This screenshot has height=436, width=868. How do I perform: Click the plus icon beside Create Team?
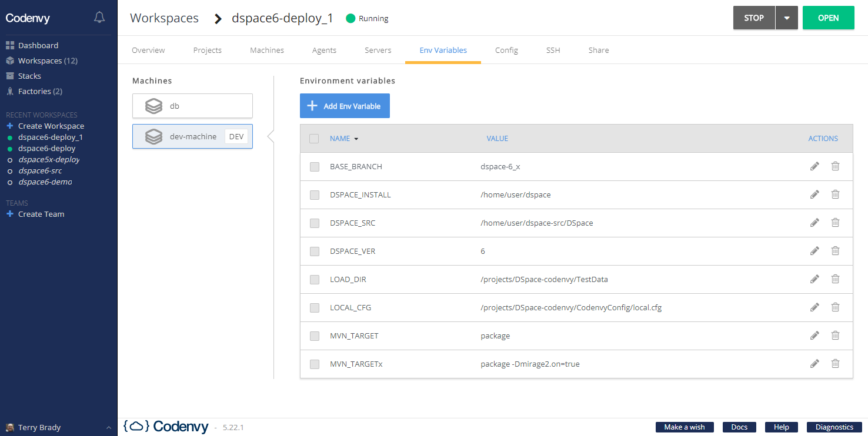(9, 214)
